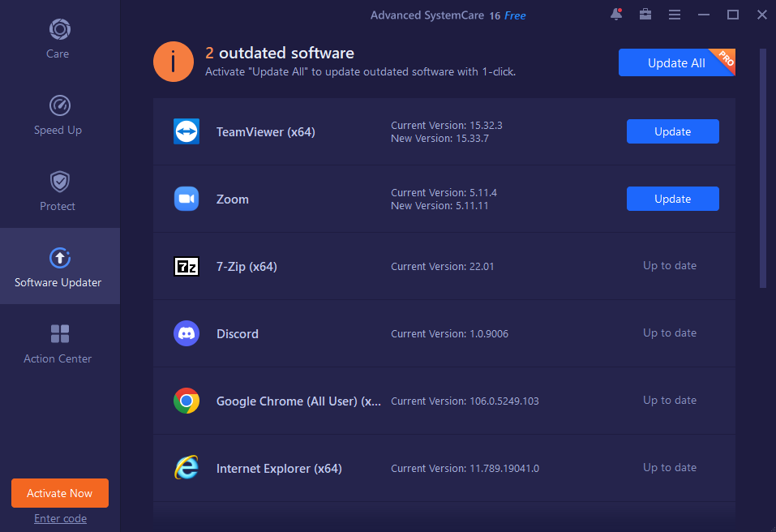Click the software list vertical scrollbar
Image resolution: width=776 pixels, height=532 pixels.
click(763, 168)
